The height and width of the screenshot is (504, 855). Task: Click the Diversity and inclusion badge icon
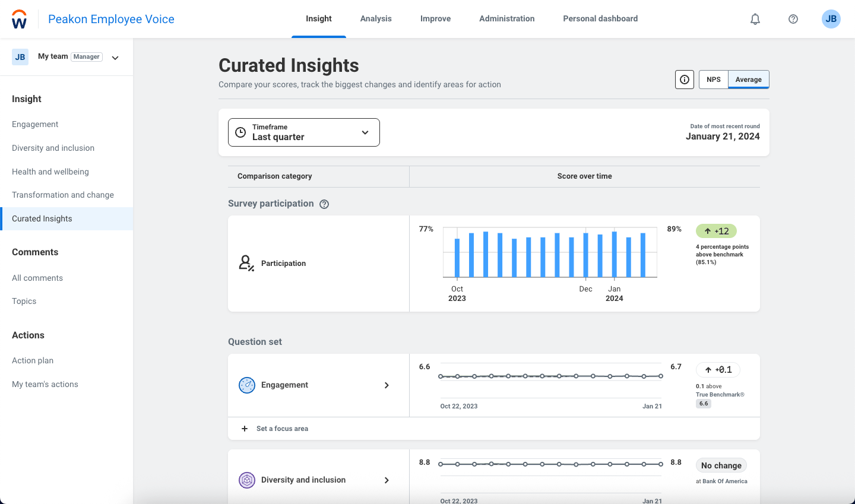246,480
